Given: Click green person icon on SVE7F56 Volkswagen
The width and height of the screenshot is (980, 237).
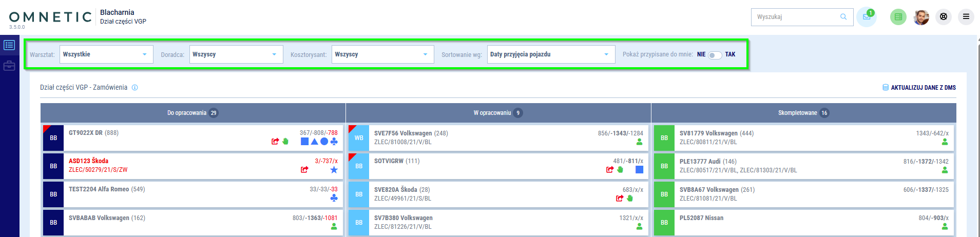Looking at the screenshot, I should tap(639, 142).
